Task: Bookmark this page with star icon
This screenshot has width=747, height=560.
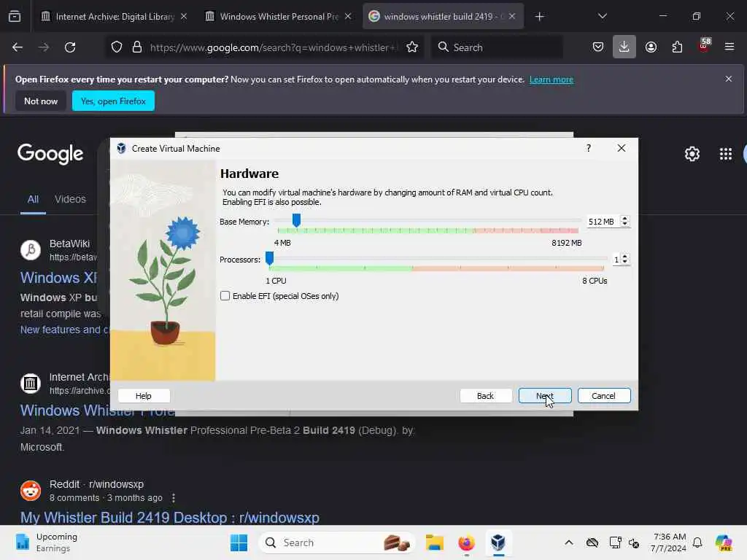Action: [412, 47]
